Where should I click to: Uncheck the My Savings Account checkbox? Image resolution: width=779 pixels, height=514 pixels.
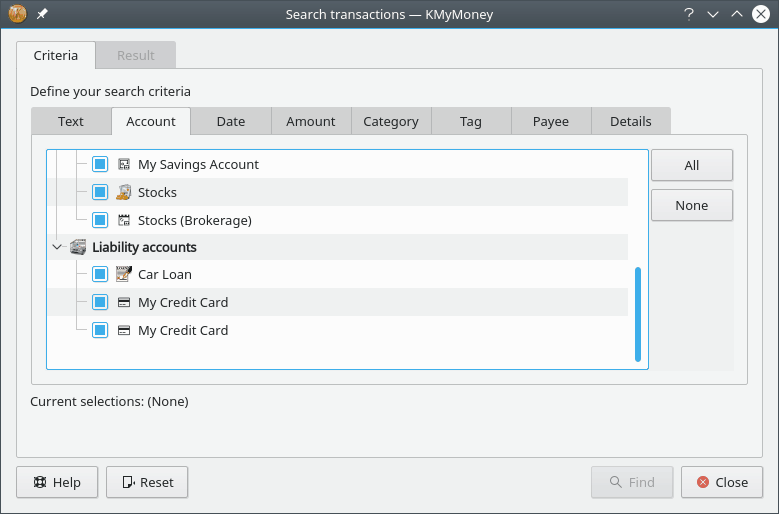(100, 164)
